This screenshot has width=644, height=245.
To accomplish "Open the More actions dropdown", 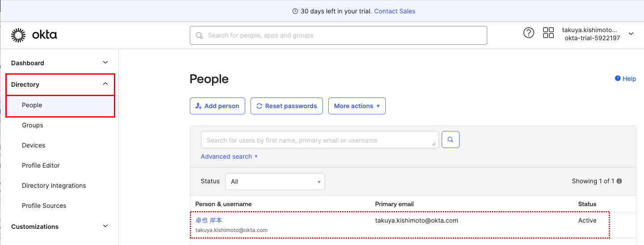I will 356,106.
